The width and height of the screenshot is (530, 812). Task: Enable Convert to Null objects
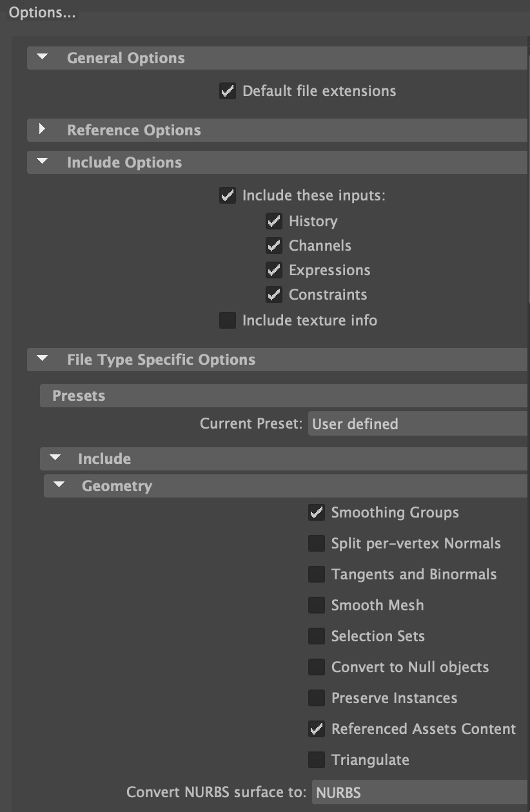tap(317, 667)
